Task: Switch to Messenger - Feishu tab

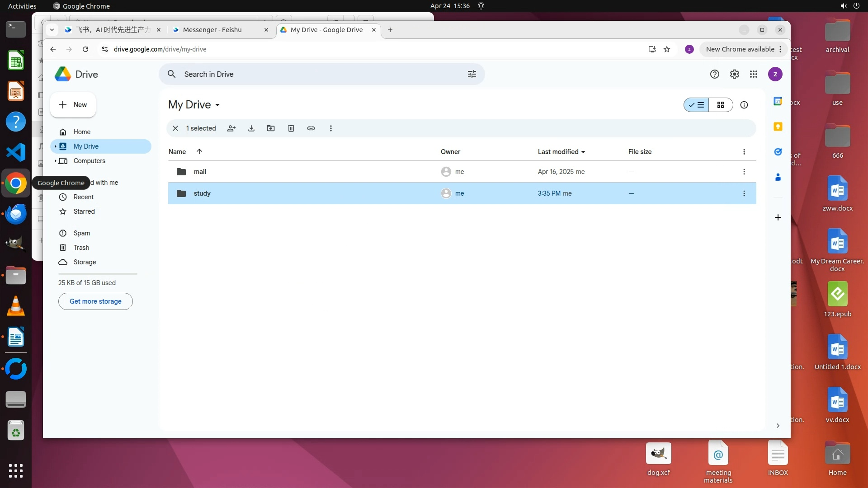Action: click(x=212, y=30)
